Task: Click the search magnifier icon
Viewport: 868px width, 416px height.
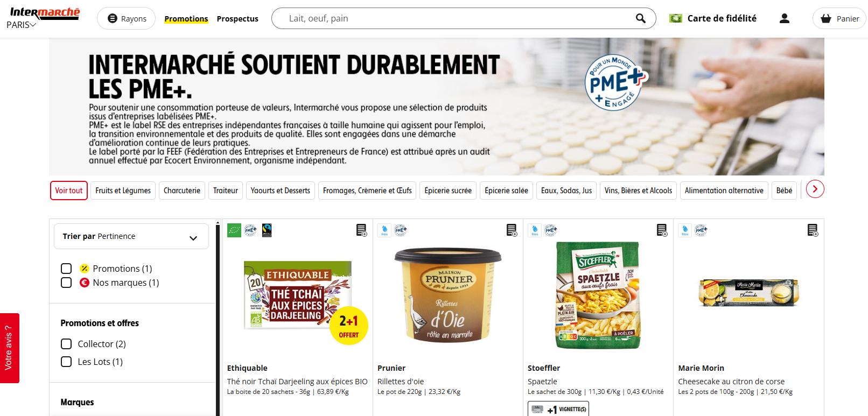Action: click(x=640, y=18)
